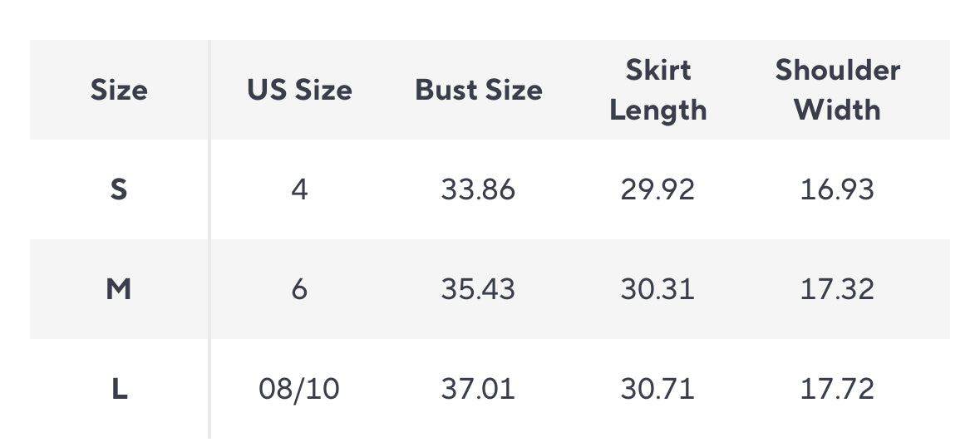This screenshot has height=447, width=980.
Task: Click skirt length value 30.31
Action: pyautogui.click(x=657, y=289)
